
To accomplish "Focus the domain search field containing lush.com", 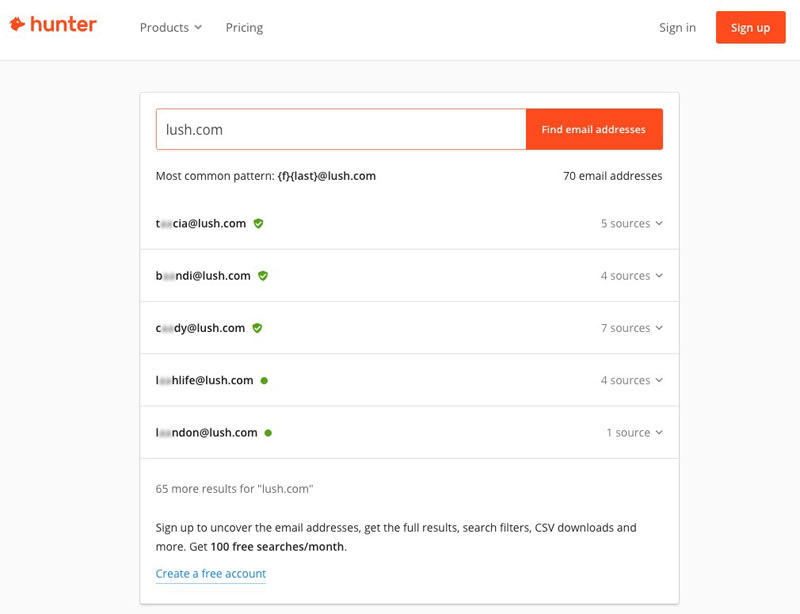I will 341,129.
